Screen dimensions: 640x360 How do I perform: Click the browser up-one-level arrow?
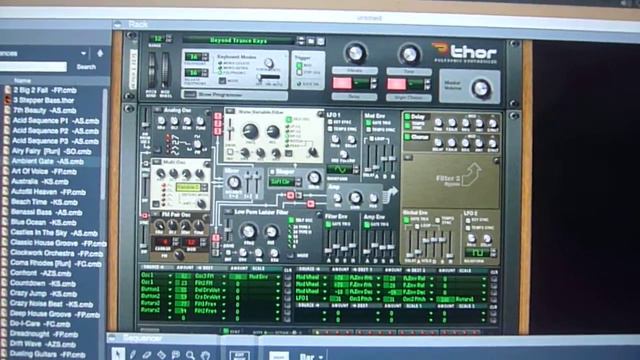pyautogui.click(x=100, y=53)
